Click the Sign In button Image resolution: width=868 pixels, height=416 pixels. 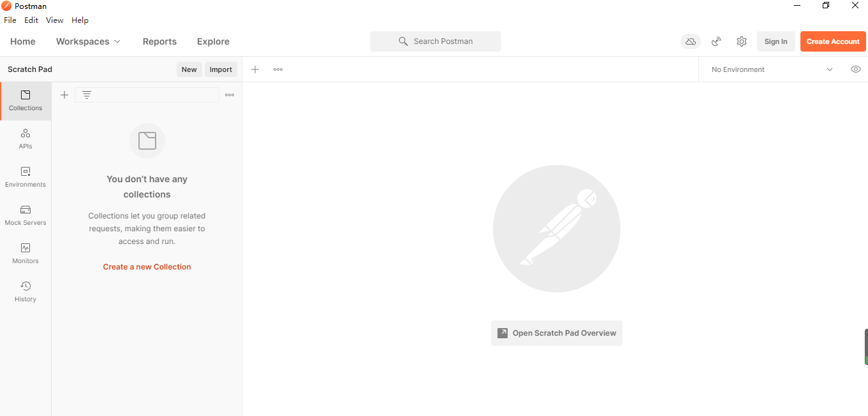coord(776,41)
